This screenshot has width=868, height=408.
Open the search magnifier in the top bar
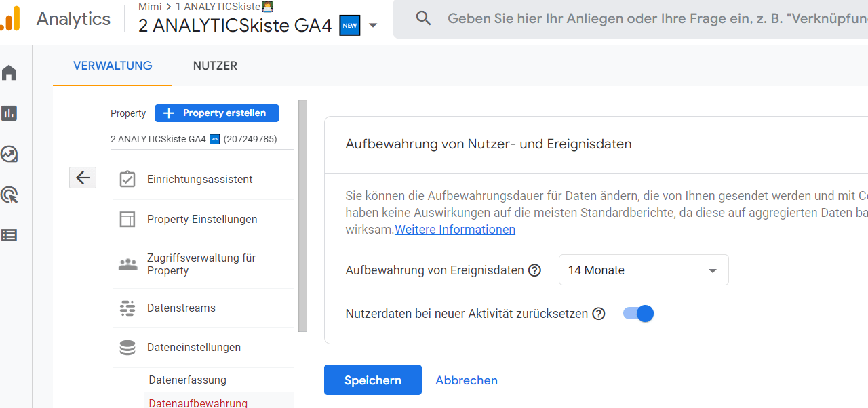point(423,18)
